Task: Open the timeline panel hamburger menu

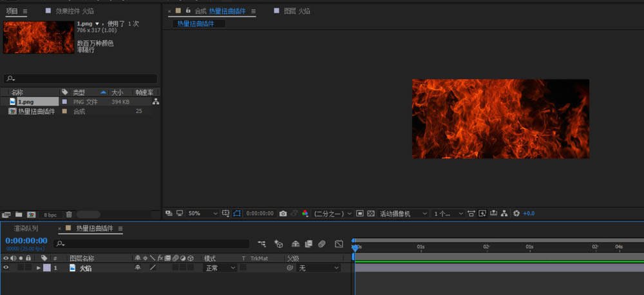Action: (121, 229)
